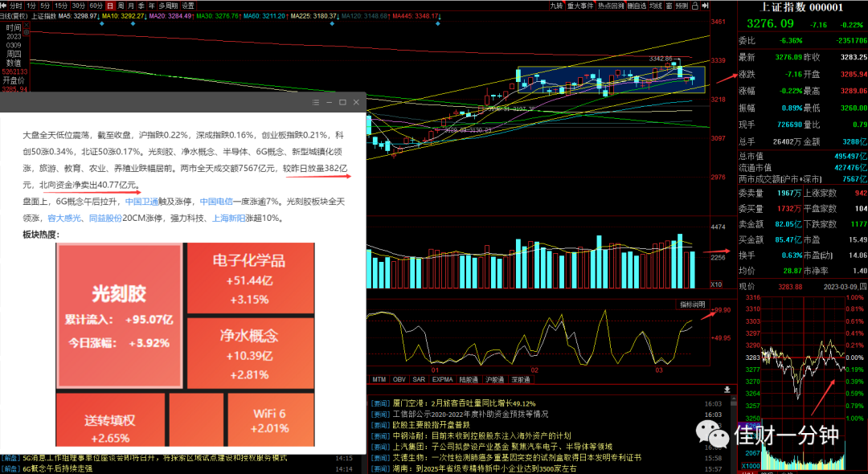
Task: Toggle the 九转 indicator
Action: [557, 6]
